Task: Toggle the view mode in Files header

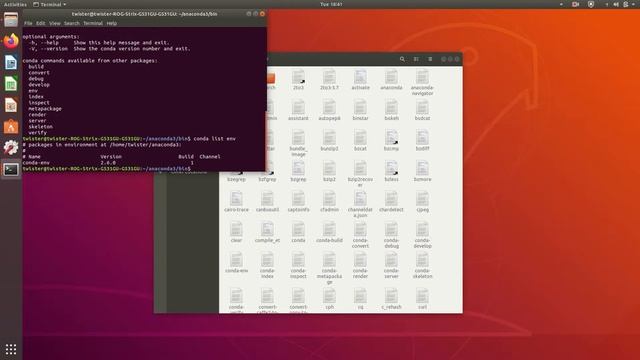Action: [x=416, y=59]
